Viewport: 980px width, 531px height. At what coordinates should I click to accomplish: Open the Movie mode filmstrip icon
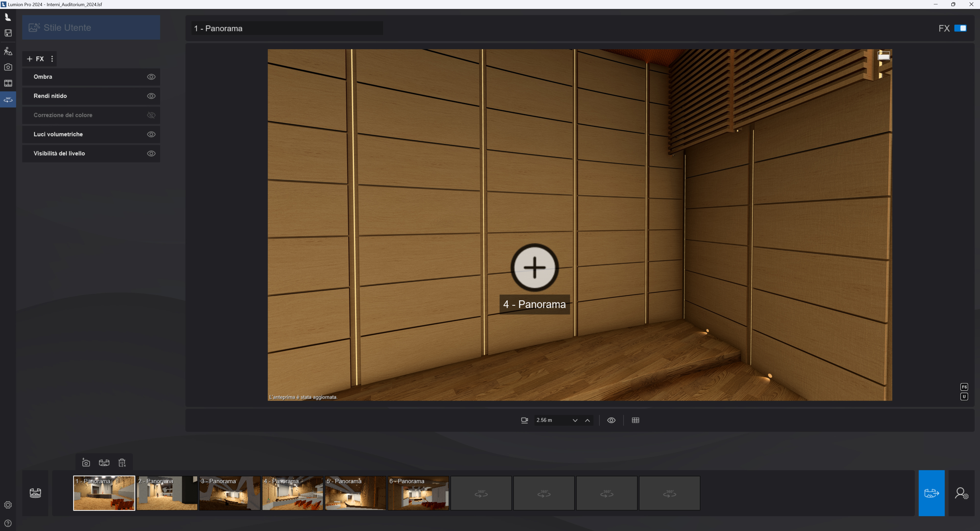pyautogui.click(x=8, y=83)
